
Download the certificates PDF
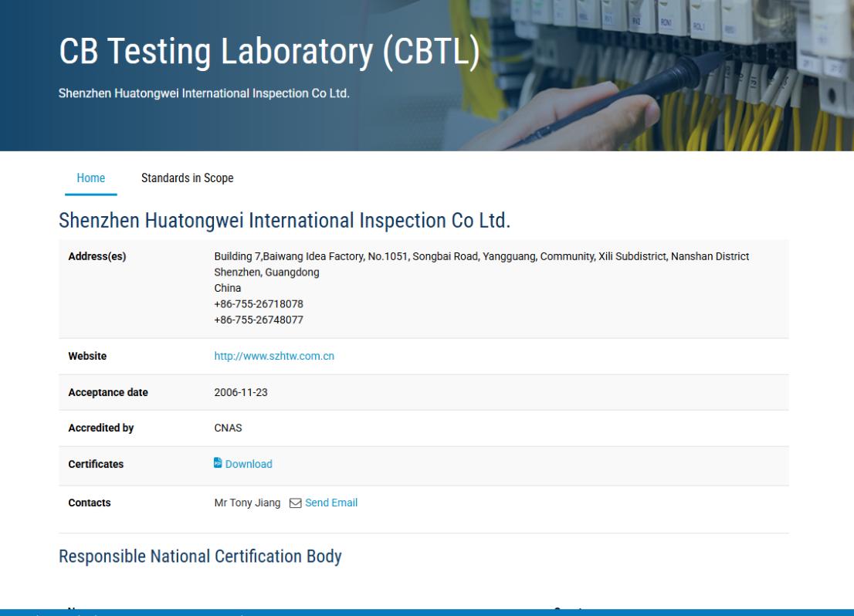[x=249, y=464]
